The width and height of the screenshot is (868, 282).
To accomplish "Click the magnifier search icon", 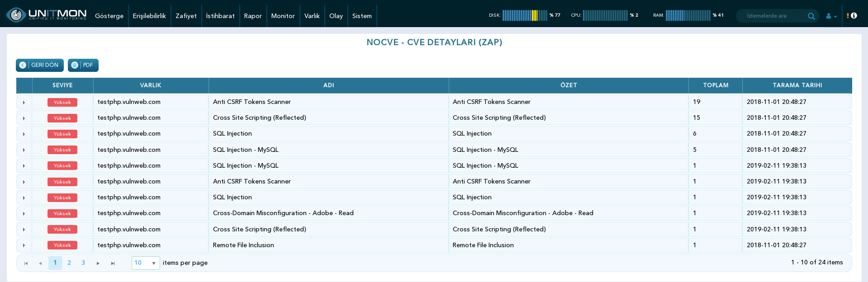I will pyautogui.click(x=811, y=16).
